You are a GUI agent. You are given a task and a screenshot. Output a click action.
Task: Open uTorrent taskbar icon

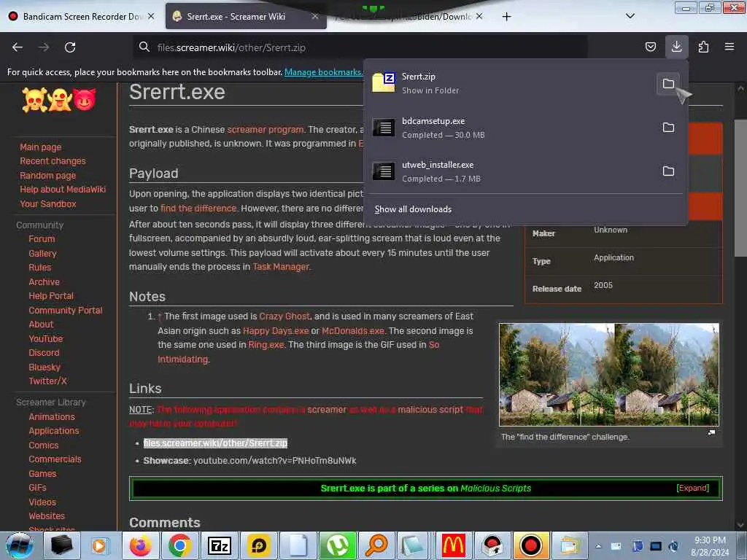(337, 545)
